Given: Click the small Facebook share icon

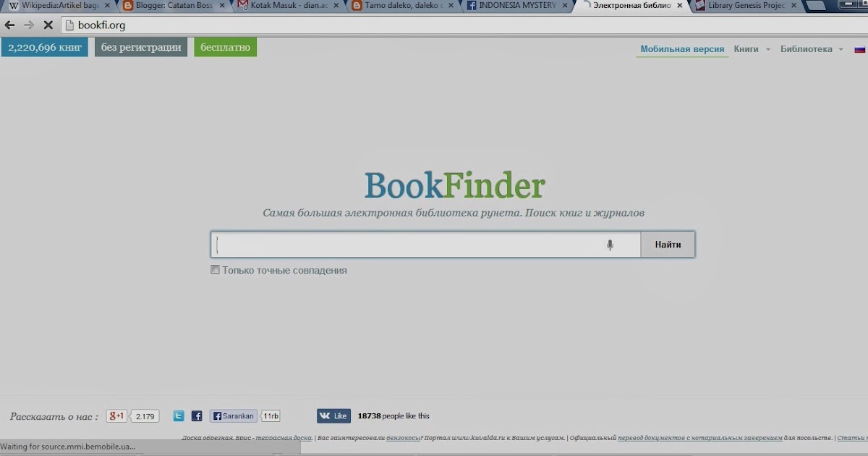Looking at the screenshot, I should (197, 416).
